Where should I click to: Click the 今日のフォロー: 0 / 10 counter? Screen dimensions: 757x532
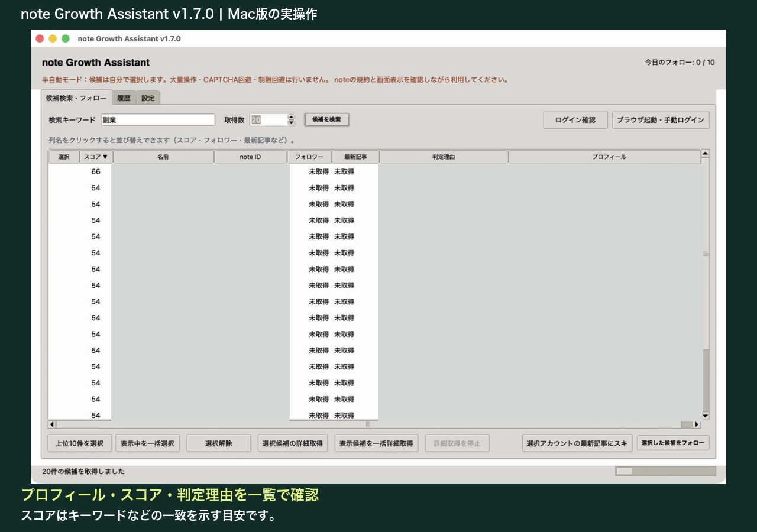point(680,62)
